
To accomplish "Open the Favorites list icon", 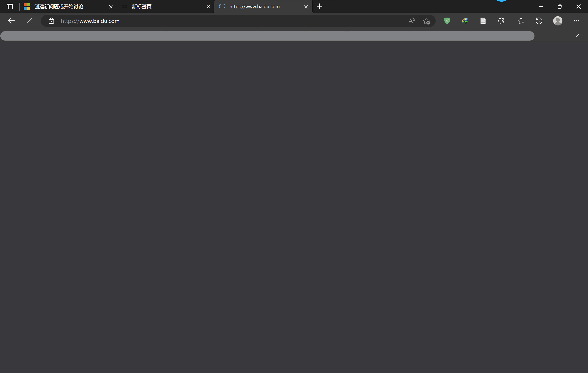I will pos(521,21).
